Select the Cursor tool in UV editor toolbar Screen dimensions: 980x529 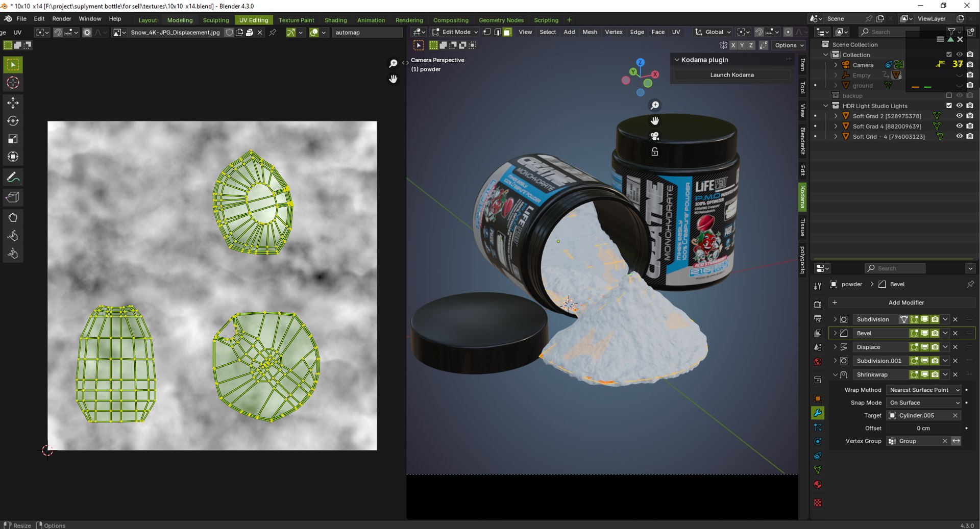click(13, 83)
